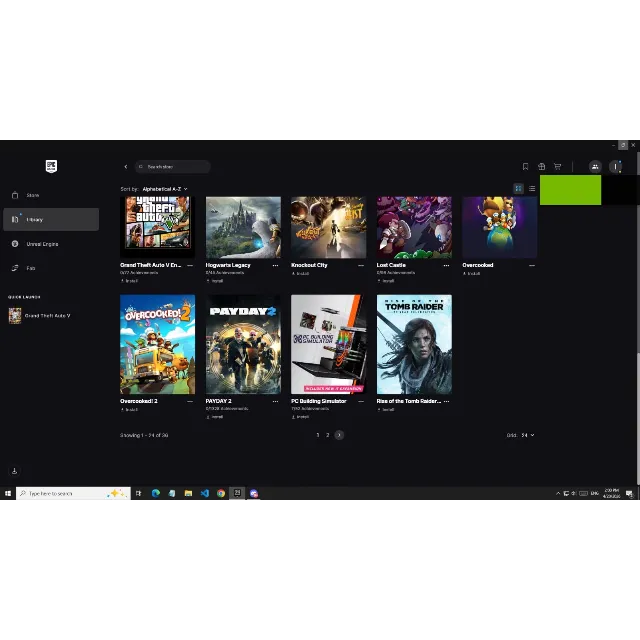Install Hogwarts Legacy

coord(215,281)
